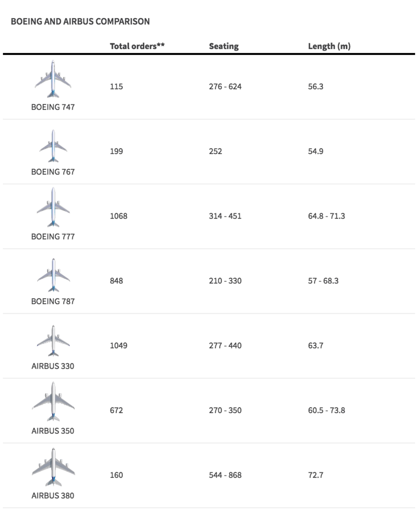Click the Seating column header
Viewport: 420px width, 522px height.
click(223, 46)
